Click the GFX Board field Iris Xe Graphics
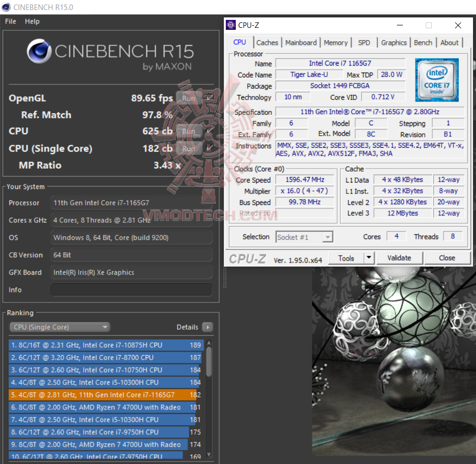 point(131,273)
